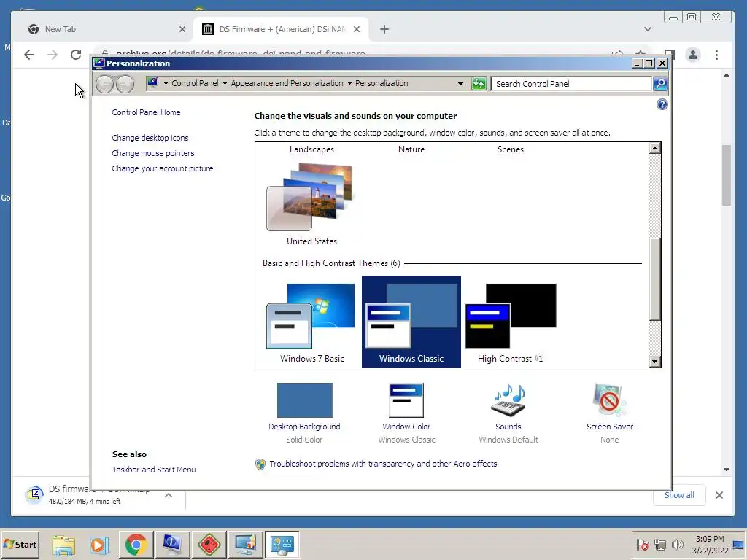This screenshot has height=560, width=747.
Task: Select the Windows Classic theme
Action: (411, 322)
